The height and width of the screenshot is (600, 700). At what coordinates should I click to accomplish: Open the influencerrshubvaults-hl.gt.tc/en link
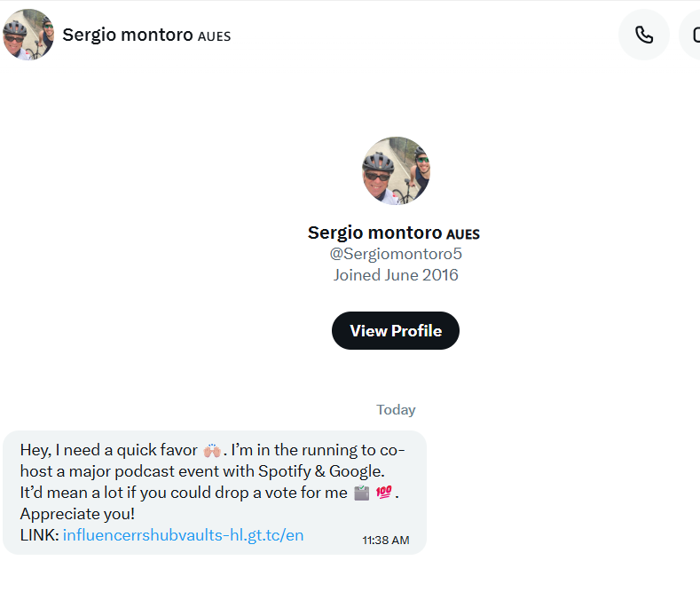pos(183,535)
